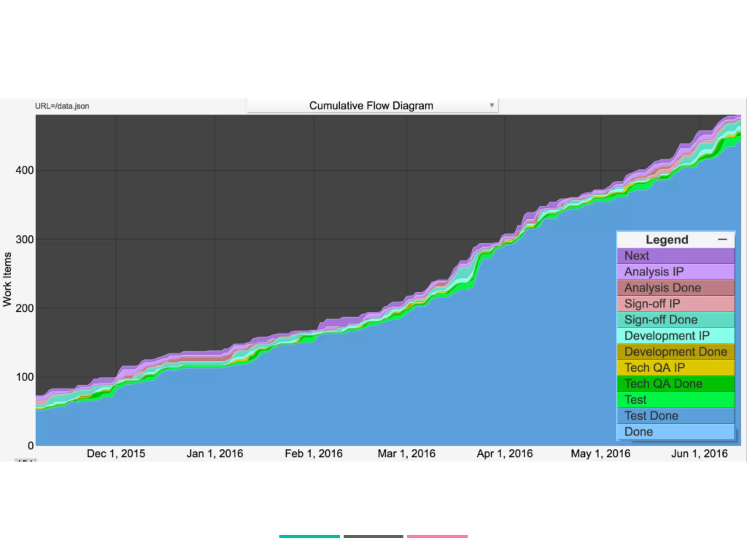
Task: Click the Jan 1, 2016 axis label
Action: tap(214, 454)
